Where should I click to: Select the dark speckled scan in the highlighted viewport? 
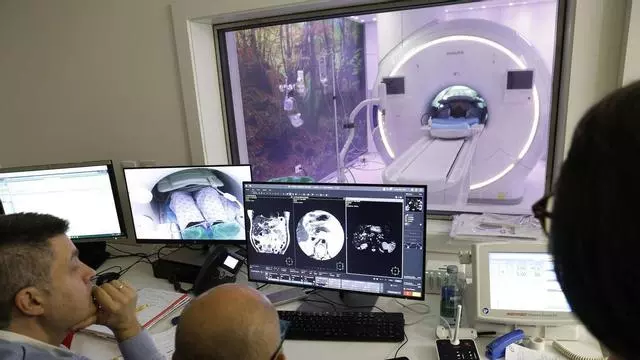(x=373, y=238)
